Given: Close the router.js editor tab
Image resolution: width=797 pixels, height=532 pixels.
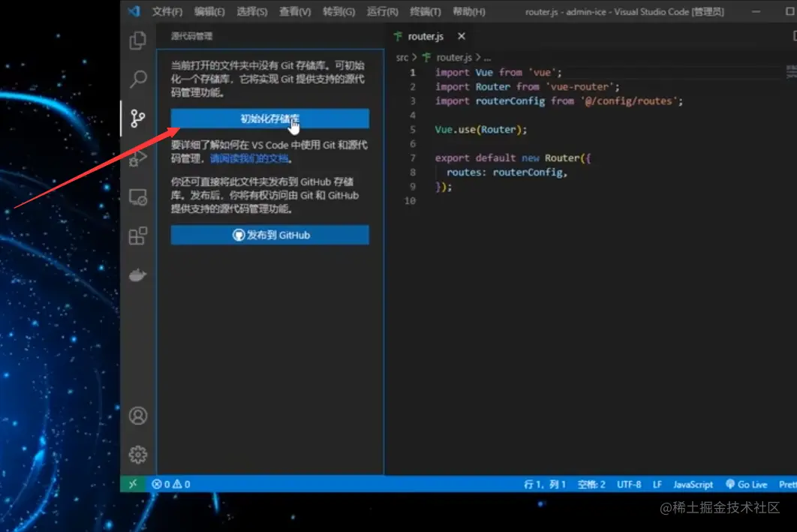Looking at the screenshot, I should click(461, 36).
